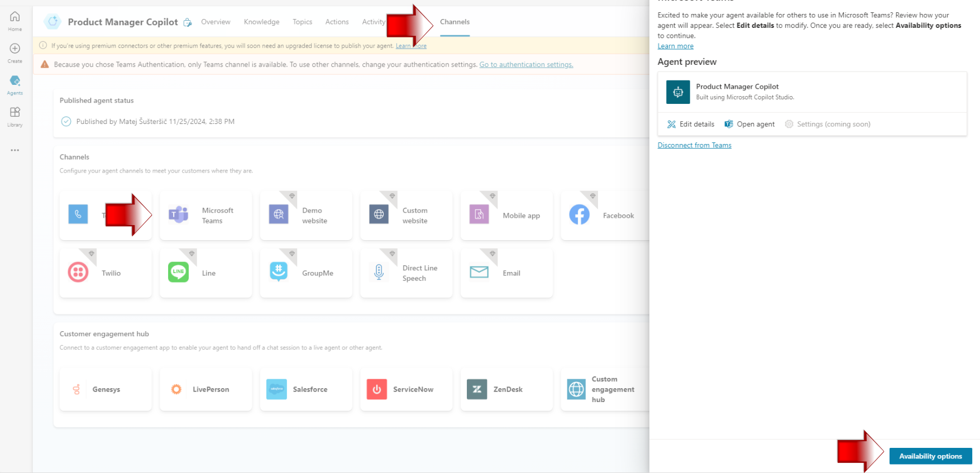Open the Library sidebar icon

[x=15, y=117]
